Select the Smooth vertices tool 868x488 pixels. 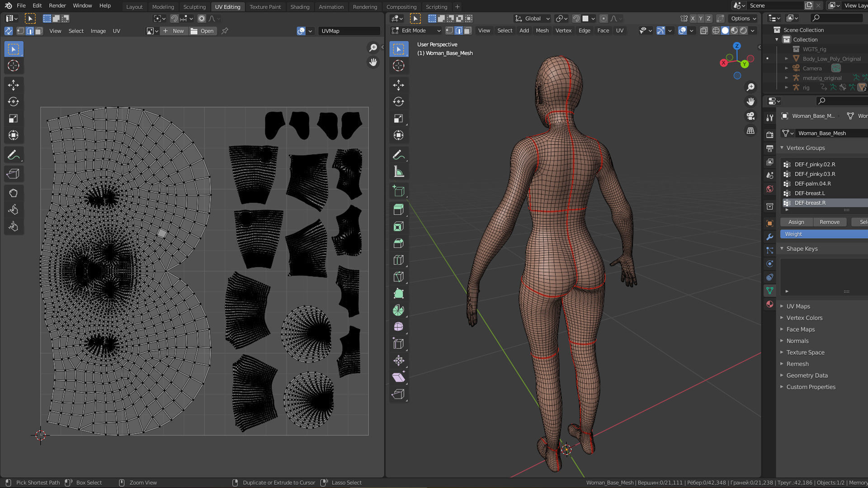coord(399,327)
